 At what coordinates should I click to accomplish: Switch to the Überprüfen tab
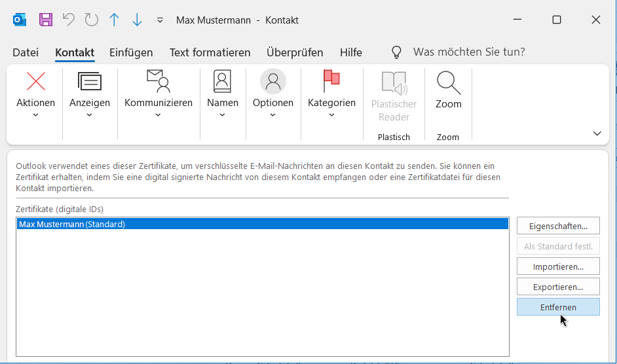tap(295, 52)
